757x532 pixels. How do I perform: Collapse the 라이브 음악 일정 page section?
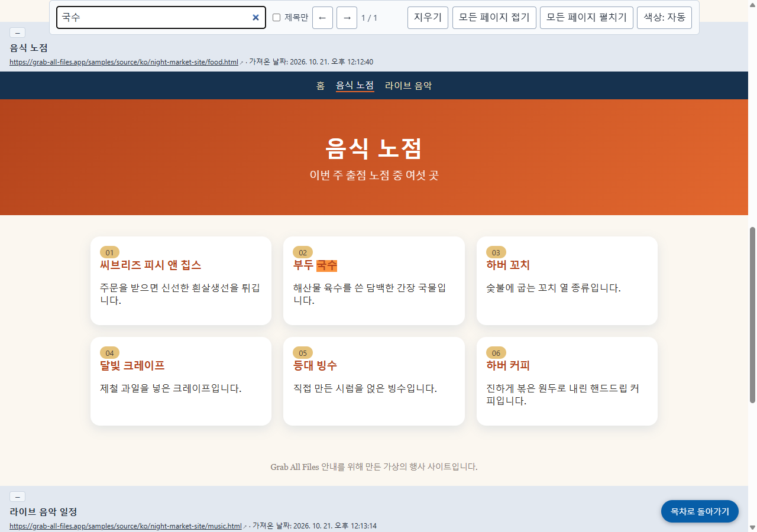tap(17, 497)
